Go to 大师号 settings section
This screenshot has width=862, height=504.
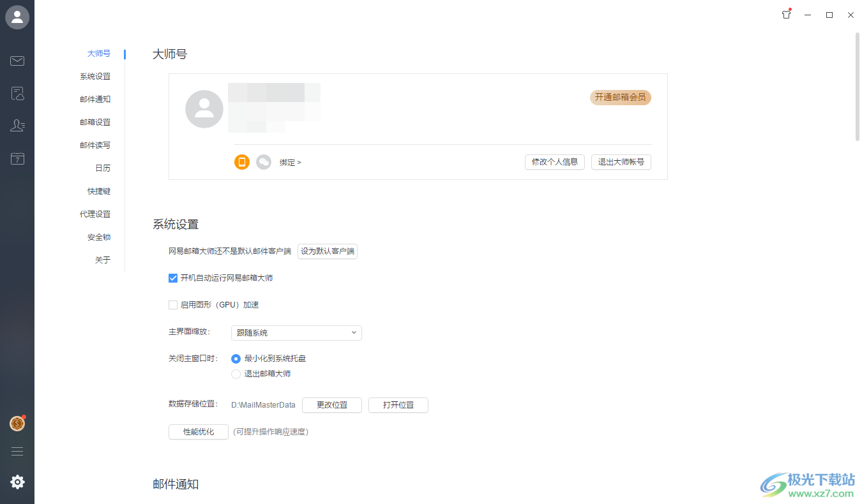click(x=99, y=54)
